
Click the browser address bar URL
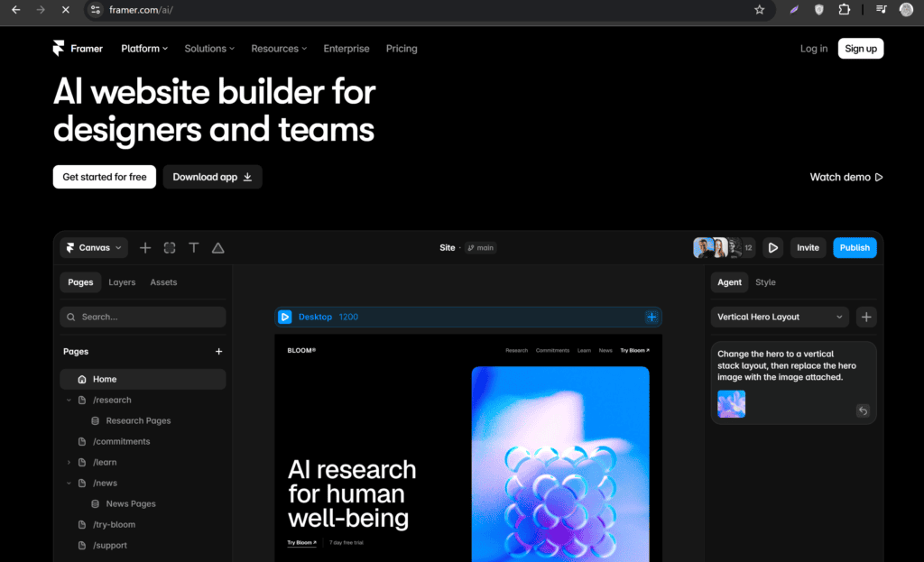pos(141,10)
